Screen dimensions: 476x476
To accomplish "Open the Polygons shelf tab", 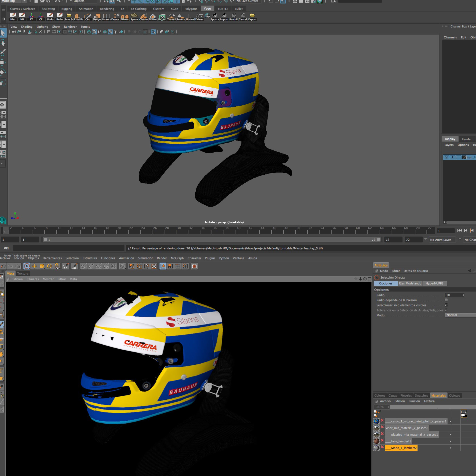I will [x=191, y=9].
